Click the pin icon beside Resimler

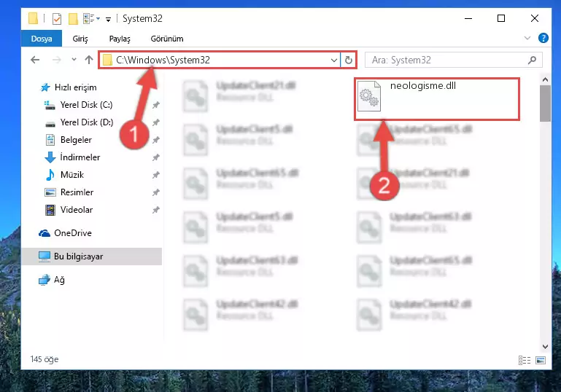[155, 192]
